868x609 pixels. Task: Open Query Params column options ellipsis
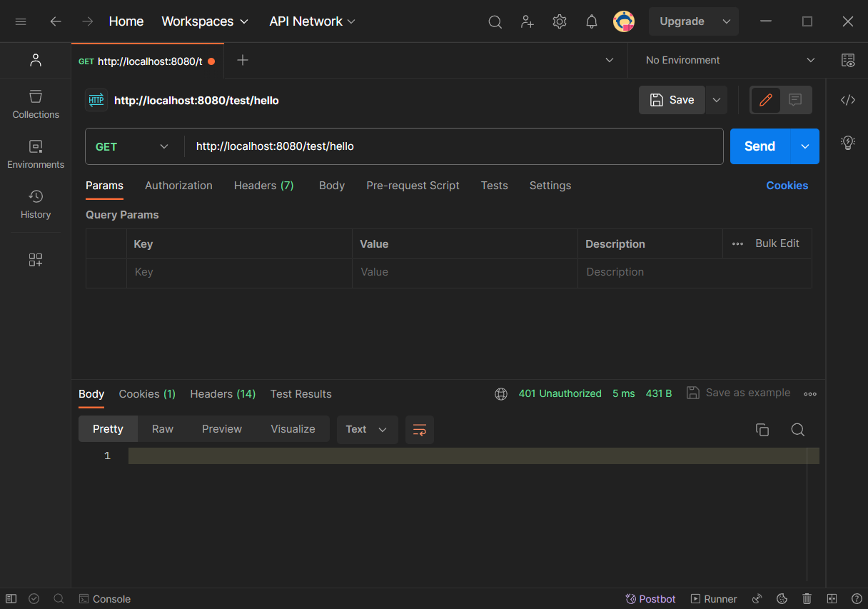(737, 244)
